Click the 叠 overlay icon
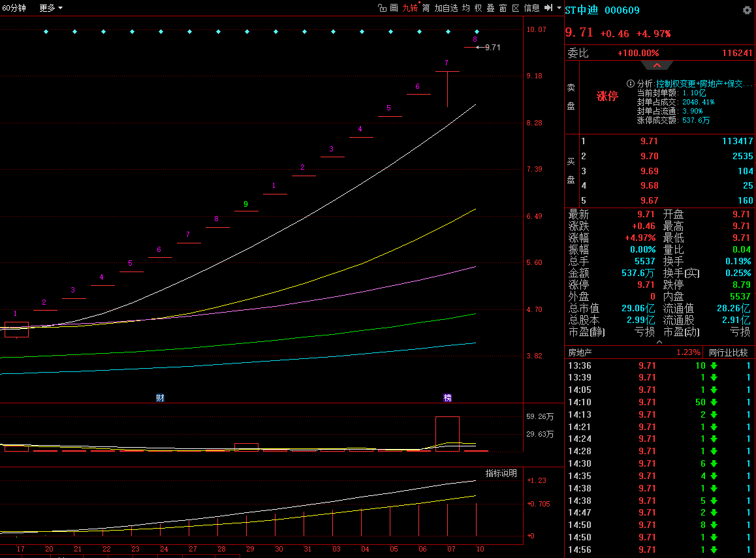The image size is (756, 558). [x=490, y=8]
